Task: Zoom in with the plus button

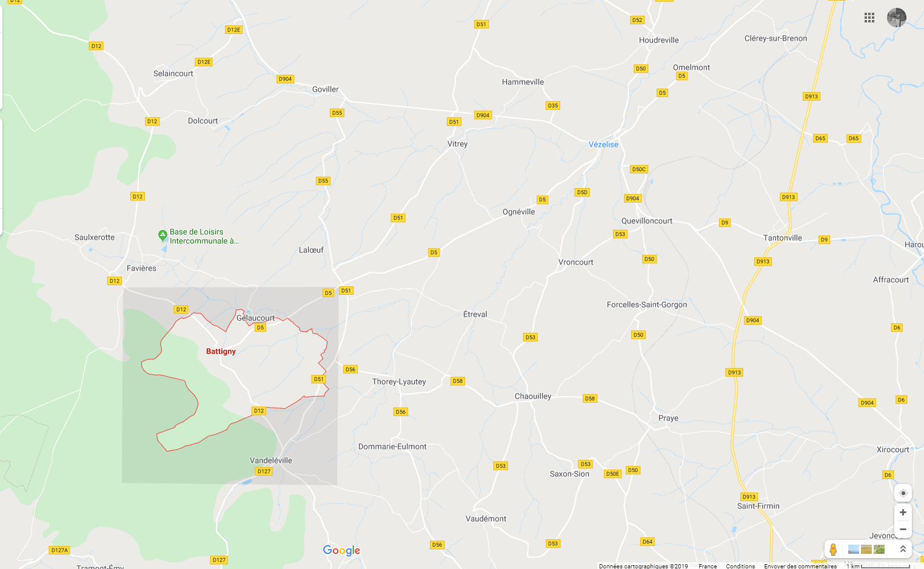Action: 903,513
